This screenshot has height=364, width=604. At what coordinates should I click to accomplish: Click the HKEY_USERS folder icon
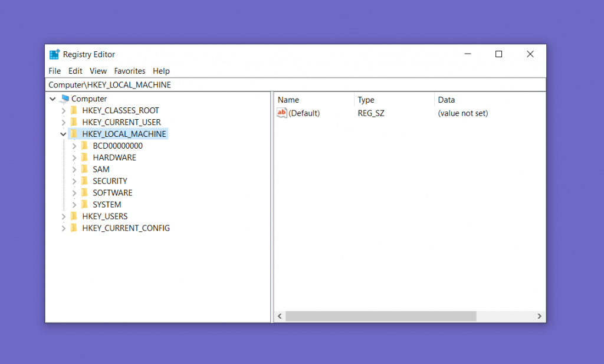point(74,216)
